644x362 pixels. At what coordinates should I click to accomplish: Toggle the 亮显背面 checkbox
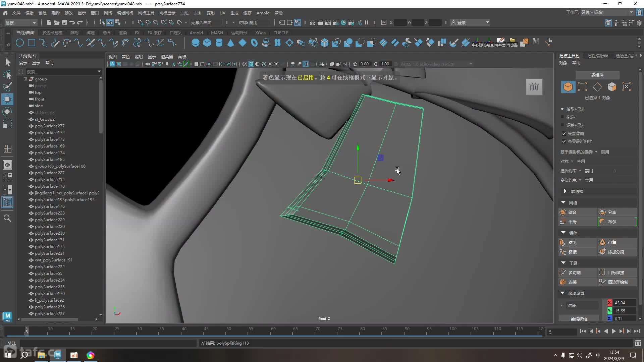[564, 133]
